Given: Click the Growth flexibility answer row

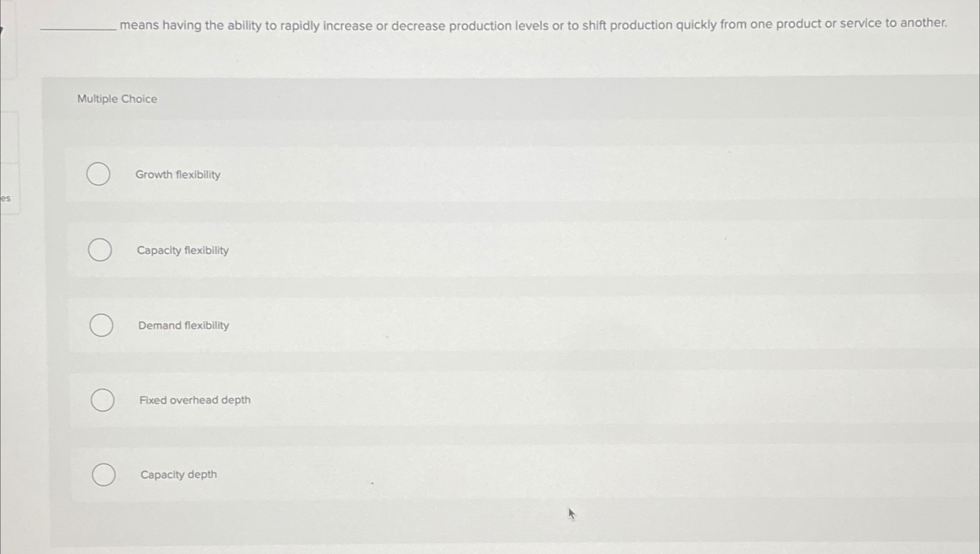Looking at the screenshot, I should pos(466,174).
